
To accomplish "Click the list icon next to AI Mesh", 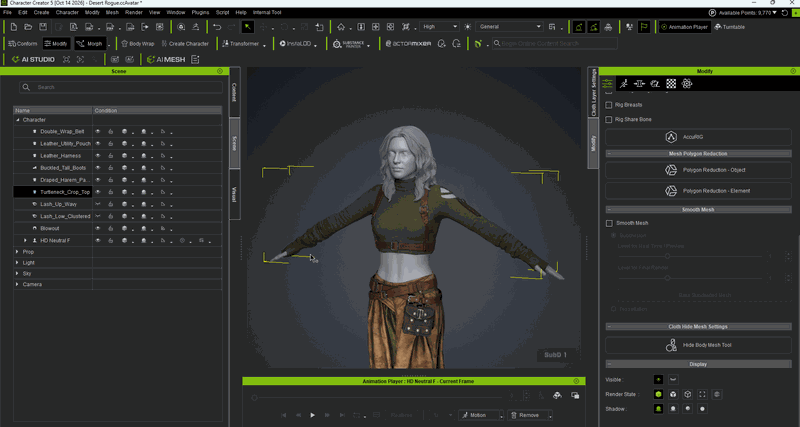I will pos(195,60).
